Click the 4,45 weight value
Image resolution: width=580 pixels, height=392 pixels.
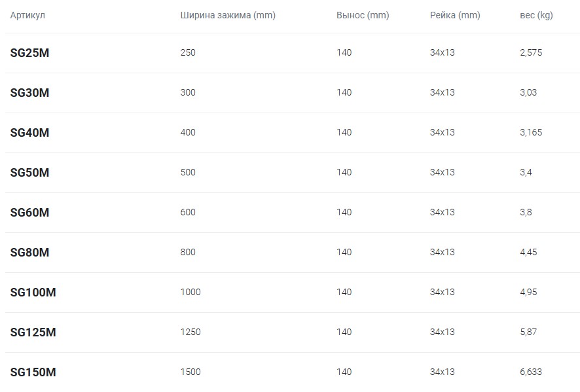click(528, 252)
